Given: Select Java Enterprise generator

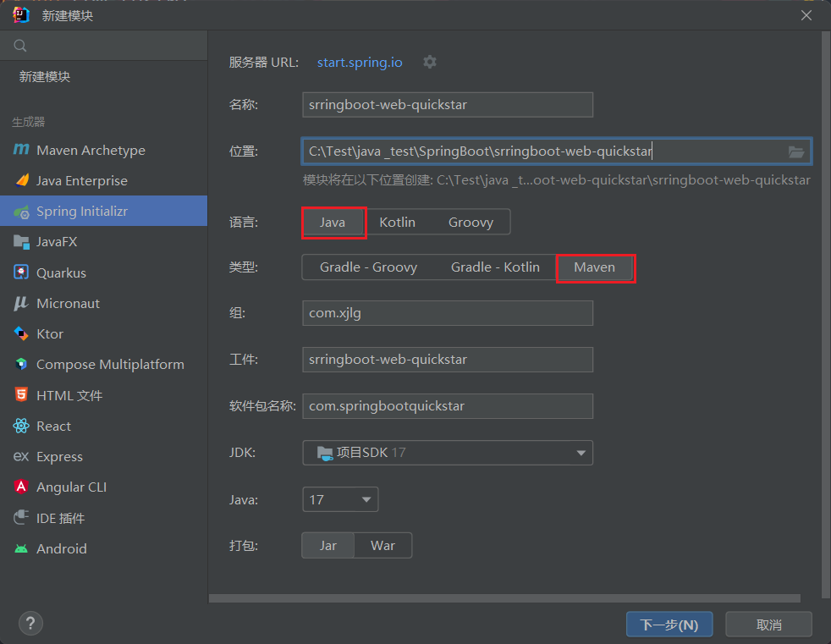Looking at the screenshot, I should 103,181.
